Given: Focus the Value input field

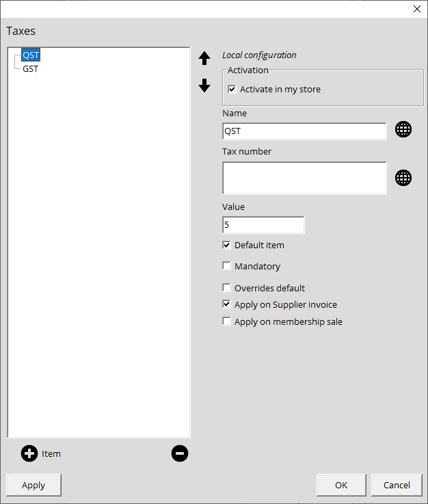Looking at the screenshot, I should 263,225.
